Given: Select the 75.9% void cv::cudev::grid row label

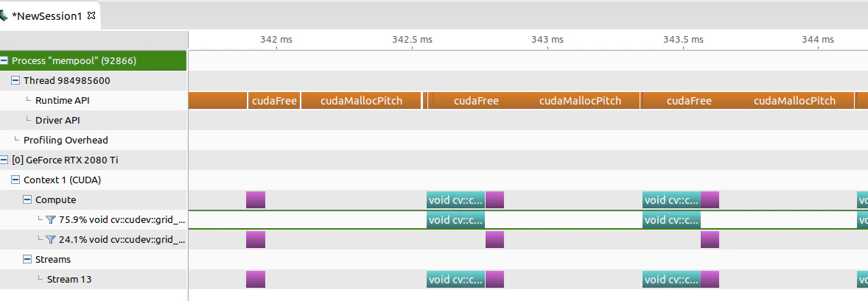Looking at the screenshot, I should tap(122, 220).
